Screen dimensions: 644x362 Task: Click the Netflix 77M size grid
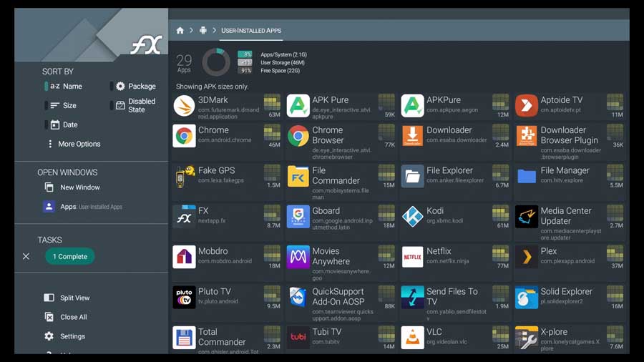click(500, 253)
